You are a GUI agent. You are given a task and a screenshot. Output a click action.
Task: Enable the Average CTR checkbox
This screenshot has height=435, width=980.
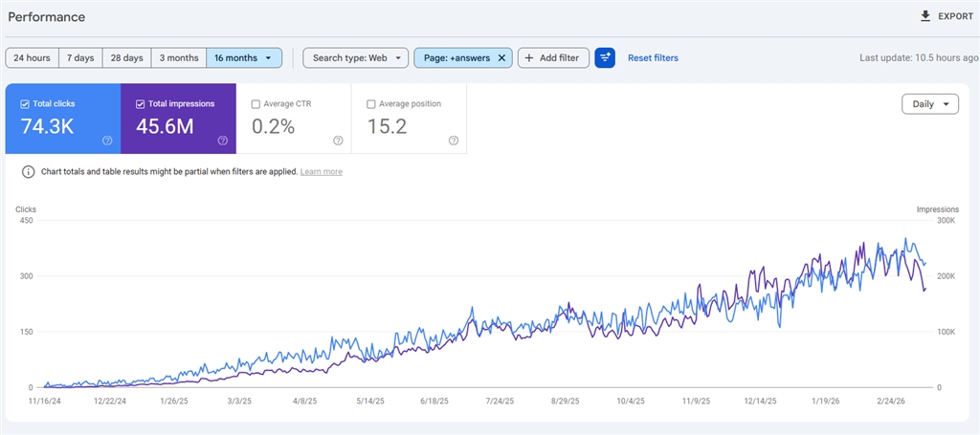coord(256,104)
